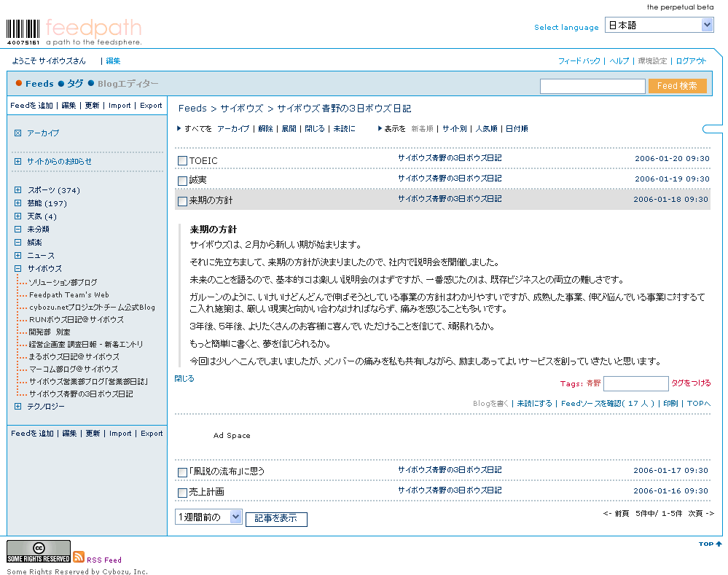Click the Feed検索 button

(x=678, y=86)
